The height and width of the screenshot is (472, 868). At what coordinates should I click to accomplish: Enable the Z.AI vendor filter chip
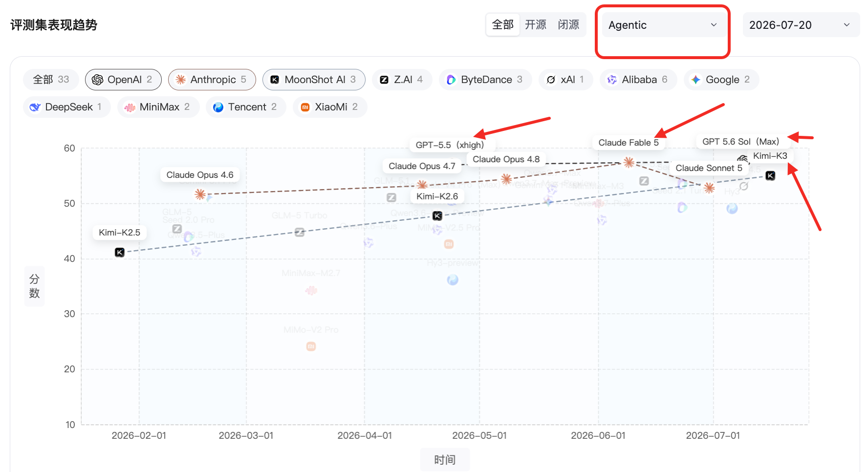tap(402, 80)
